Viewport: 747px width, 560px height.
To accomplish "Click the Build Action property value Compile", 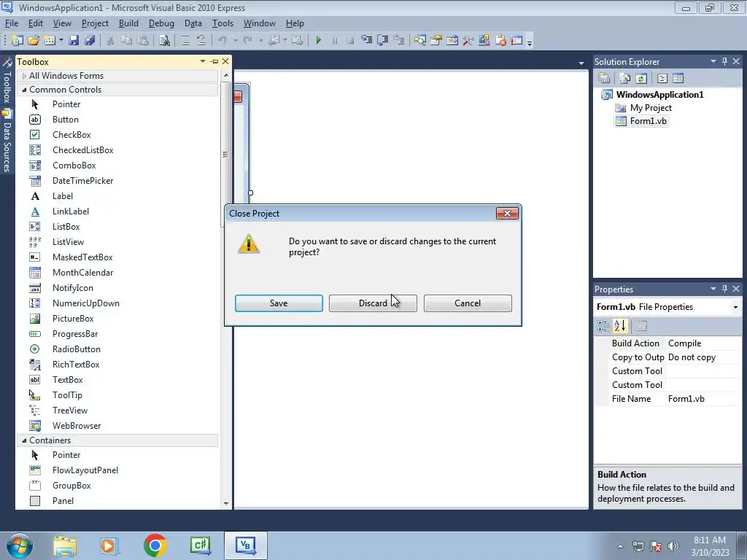I will coord(703,343).
